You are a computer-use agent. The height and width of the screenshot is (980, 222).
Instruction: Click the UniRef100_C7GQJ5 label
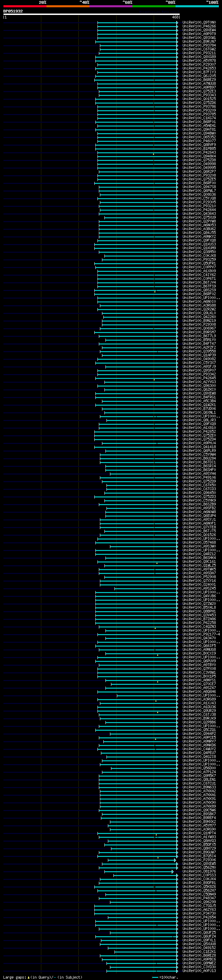pyautogui.click(x=199, y=906)
